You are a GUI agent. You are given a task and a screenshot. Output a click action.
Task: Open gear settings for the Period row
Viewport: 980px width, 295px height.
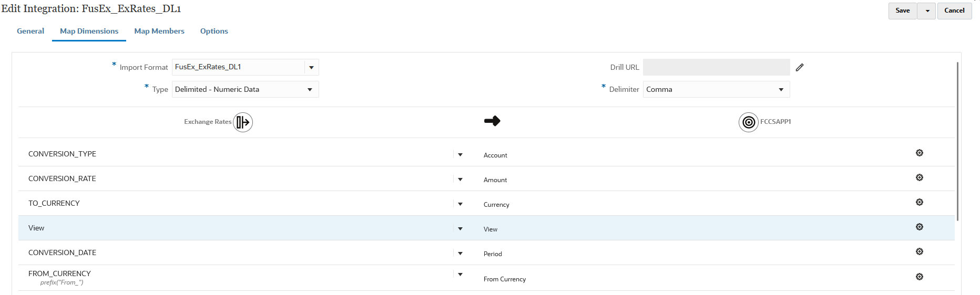(x=920, y=251)
